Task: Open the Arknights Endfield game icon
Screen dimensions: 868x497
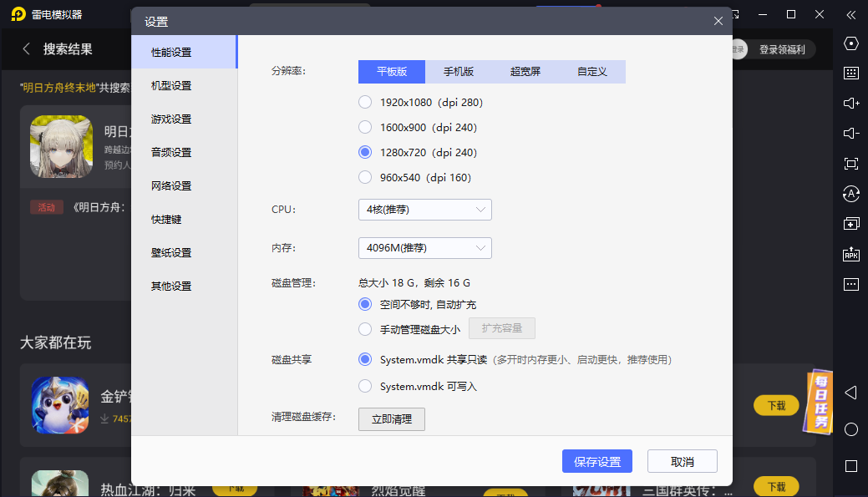Action: (x=62, y=147)
